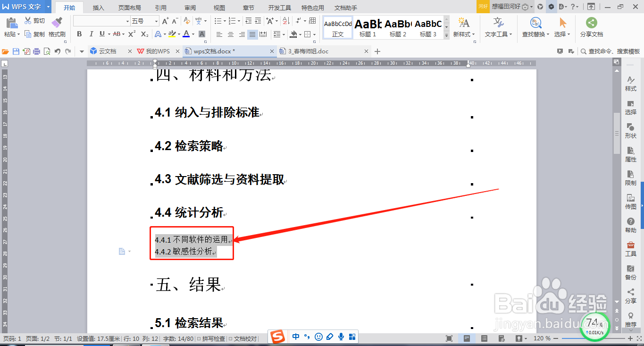This screenshot has width=644, height=346.
Task: Toggle Italic formatting
Action: (x=91, y=34)
